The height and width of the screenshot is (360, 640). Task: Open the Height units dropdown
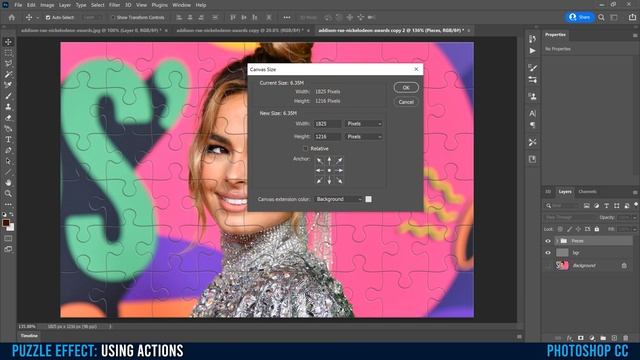click(x=364, y=137)
